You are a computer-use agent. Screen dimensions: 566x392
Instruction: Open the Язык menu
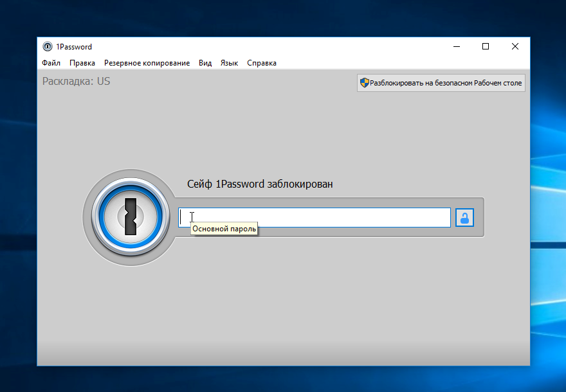(229, 63)
